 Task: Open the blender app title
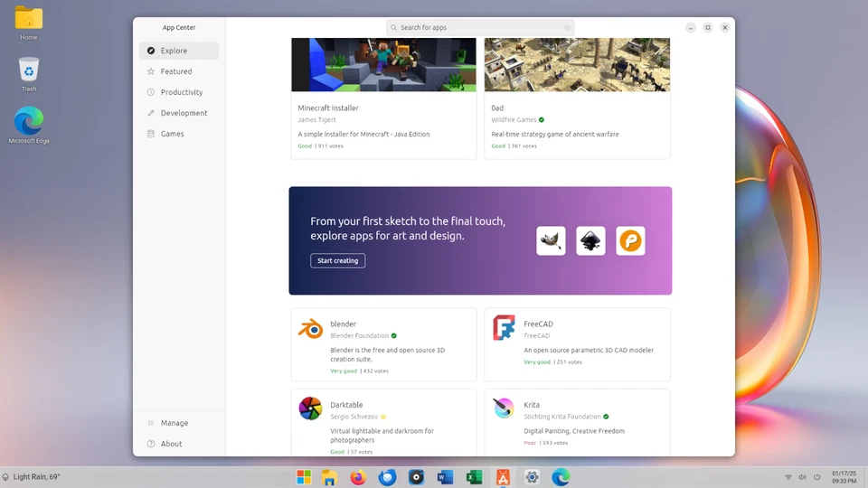coord(344,324)
